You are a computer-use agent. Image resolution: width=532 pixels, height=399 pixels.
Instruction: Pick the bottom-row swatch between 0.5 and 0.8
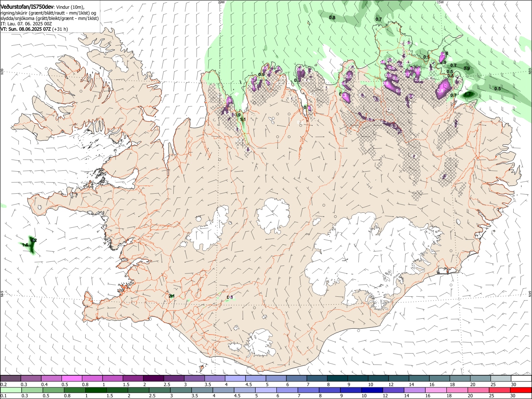coord(54,390)
